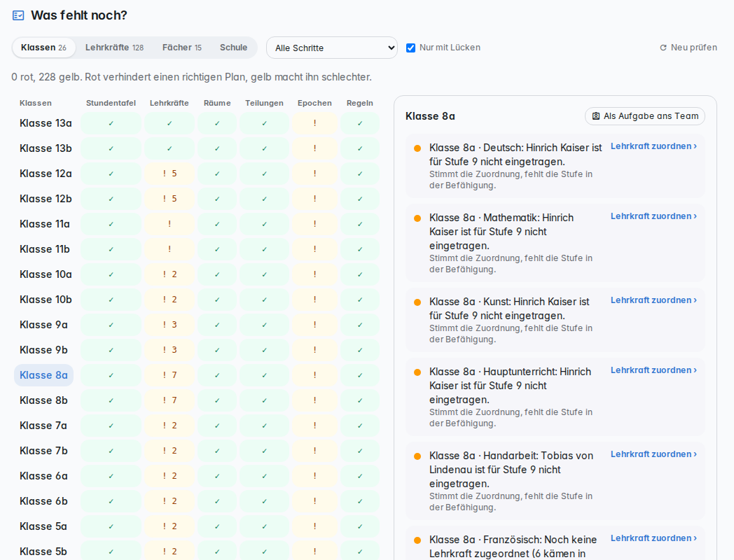The width and height of the screenshot is (734, 560).
Task: Click the Teilungen check cell for Klasse 6b
Action: (265, 501)
